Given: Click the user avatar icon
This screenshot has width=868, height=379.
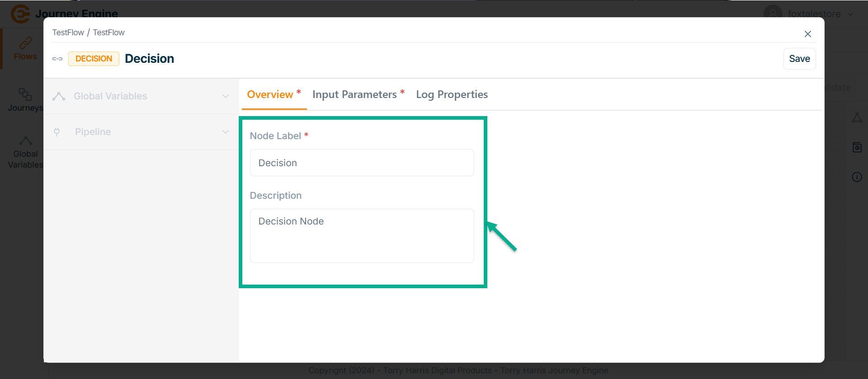Looking at the screenshot, I should pyautogui.click(x=773, y=14).
